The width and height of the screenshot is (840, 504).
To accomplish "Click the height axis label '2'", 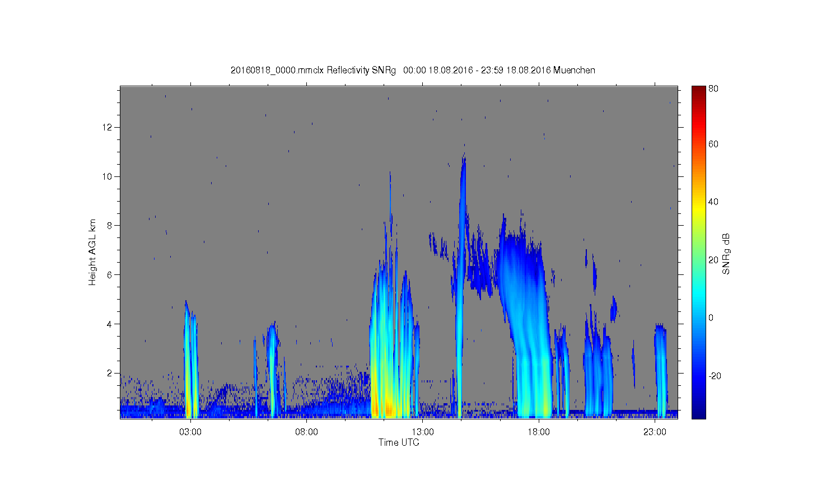I will [x=110, y=373].
